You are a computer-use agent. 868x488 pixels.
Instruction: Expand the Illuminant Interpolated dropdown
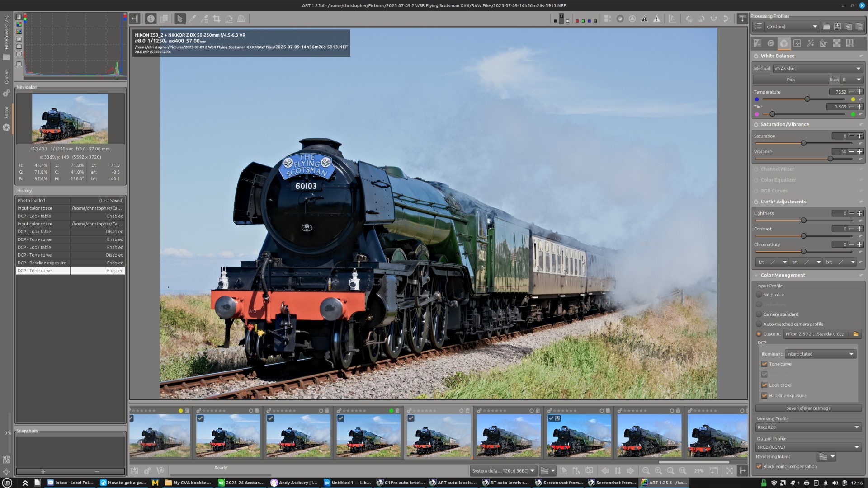tap(820, 354)
